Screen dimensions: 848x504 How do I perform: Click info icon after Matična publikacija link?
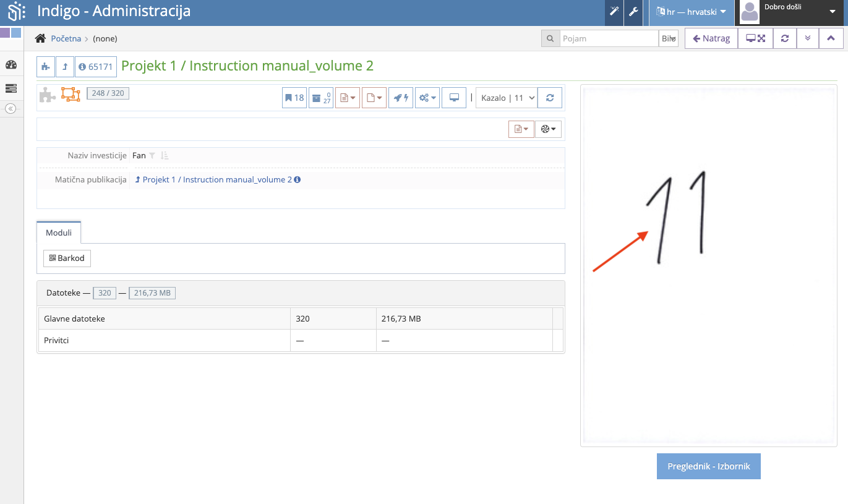tap(298, 180)
